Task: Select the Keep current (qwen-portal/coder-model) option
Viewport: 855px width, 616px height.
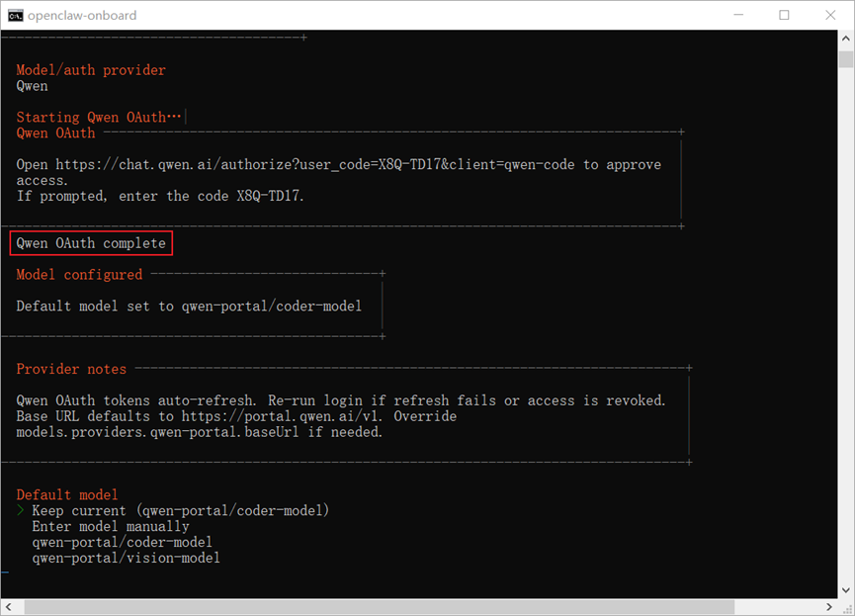Action: [x=180, y=510]
